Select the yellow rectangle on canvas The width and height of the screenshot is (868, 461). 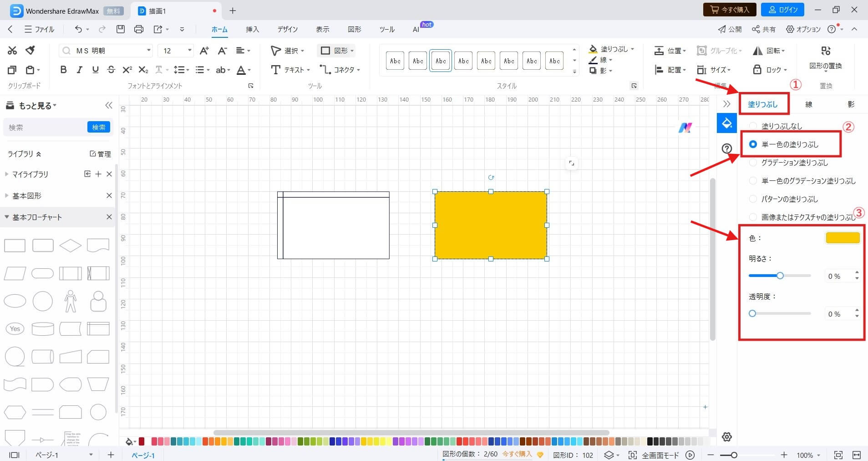(491, 225)
